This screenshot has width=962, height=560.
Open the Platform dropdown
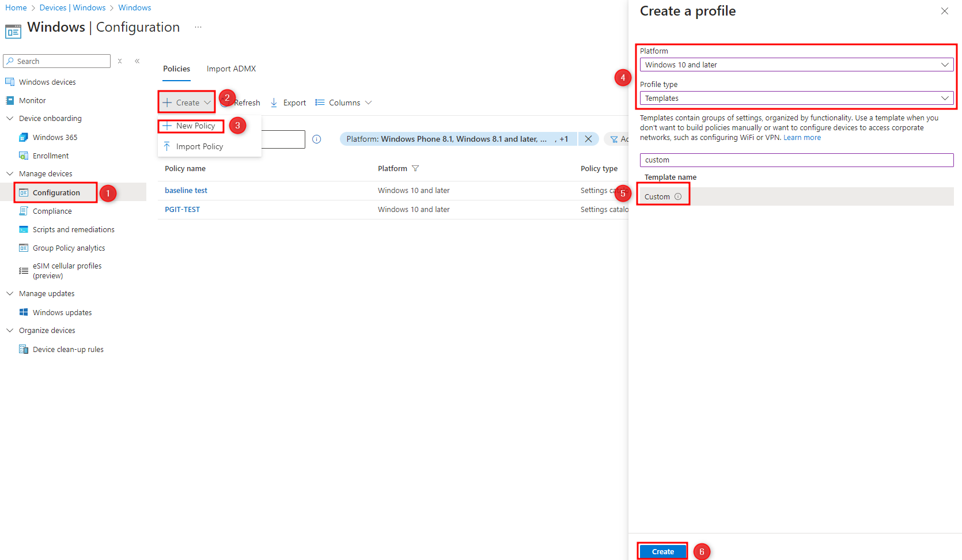point(797,65)
